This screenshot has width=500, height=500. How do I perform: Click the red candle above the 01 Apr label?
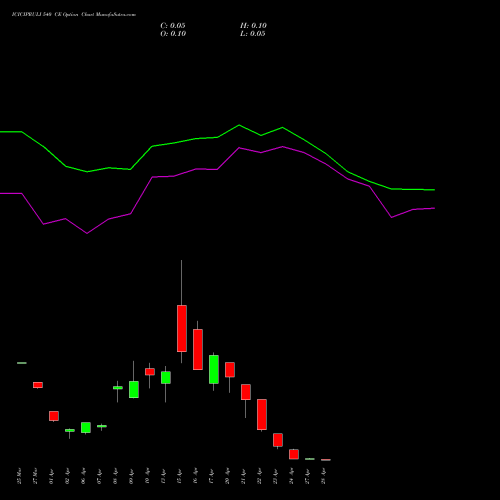54,416
